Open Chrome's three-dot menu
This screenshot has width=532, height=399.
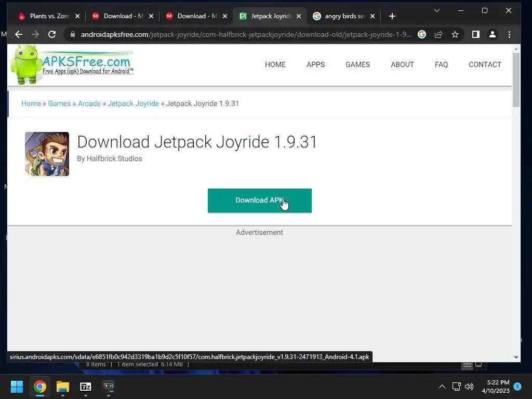[509, 34]
